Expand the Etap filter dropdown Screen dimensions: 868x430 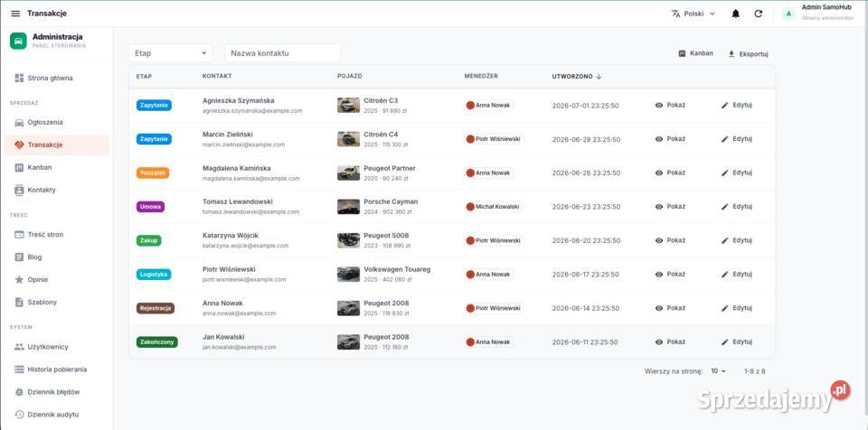[171, 53]
